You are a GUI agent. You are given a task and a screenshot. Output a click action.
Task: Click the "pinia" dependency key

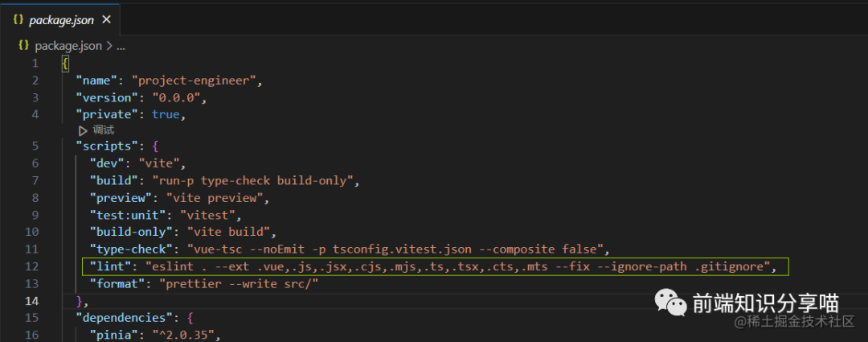coord(113,336)
